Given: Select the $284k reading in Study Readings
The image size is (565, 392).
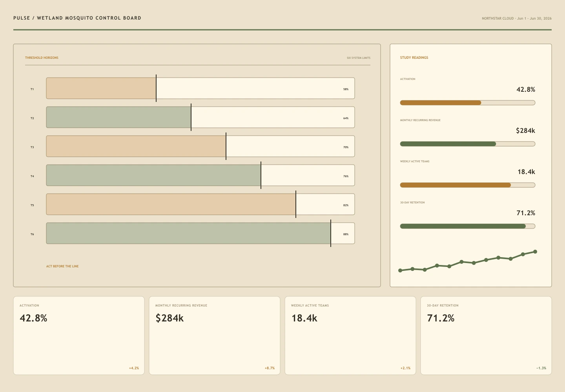Looking at the screenshot, I should [525, 131].
